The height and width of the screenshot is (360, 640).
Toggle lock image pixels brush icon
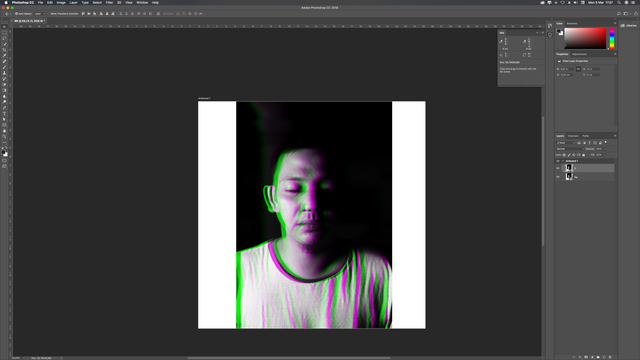click(569, 155)
